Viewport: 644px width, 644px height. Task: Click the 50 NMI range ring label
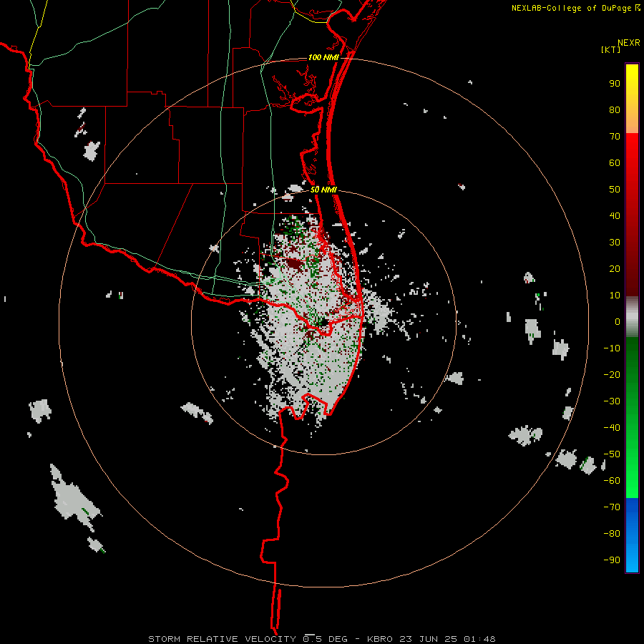[x=323, y=190]
